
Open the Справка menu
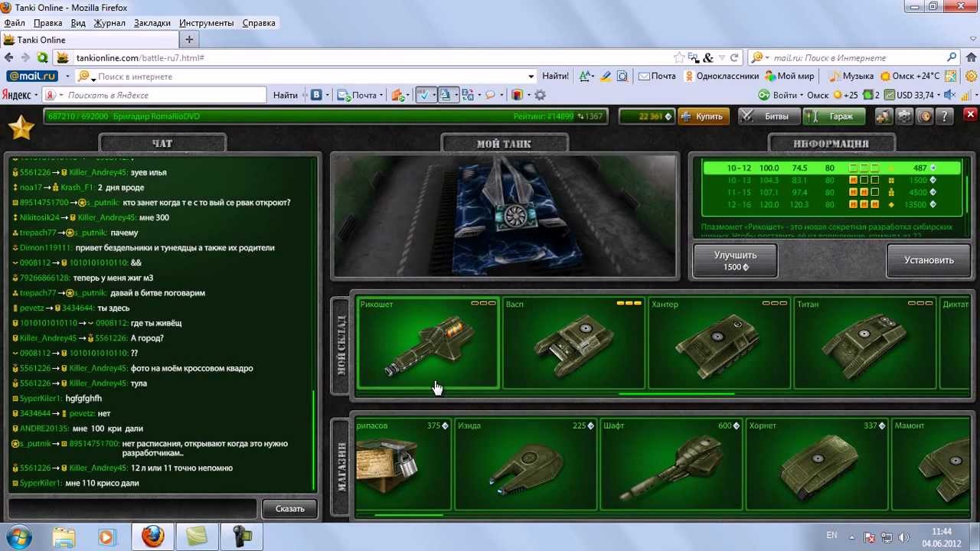[x=259, y=23]
